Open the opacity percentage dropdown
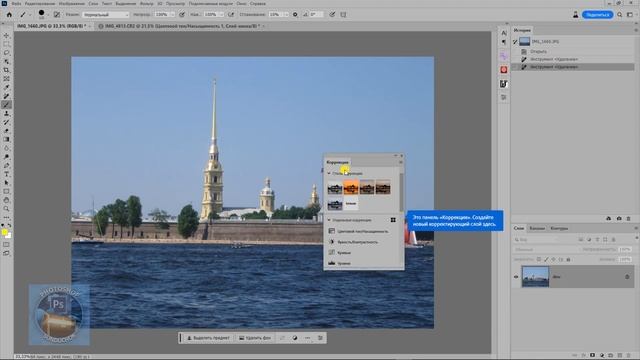This screenshot has height=360, width=640. tap(172, 15)
